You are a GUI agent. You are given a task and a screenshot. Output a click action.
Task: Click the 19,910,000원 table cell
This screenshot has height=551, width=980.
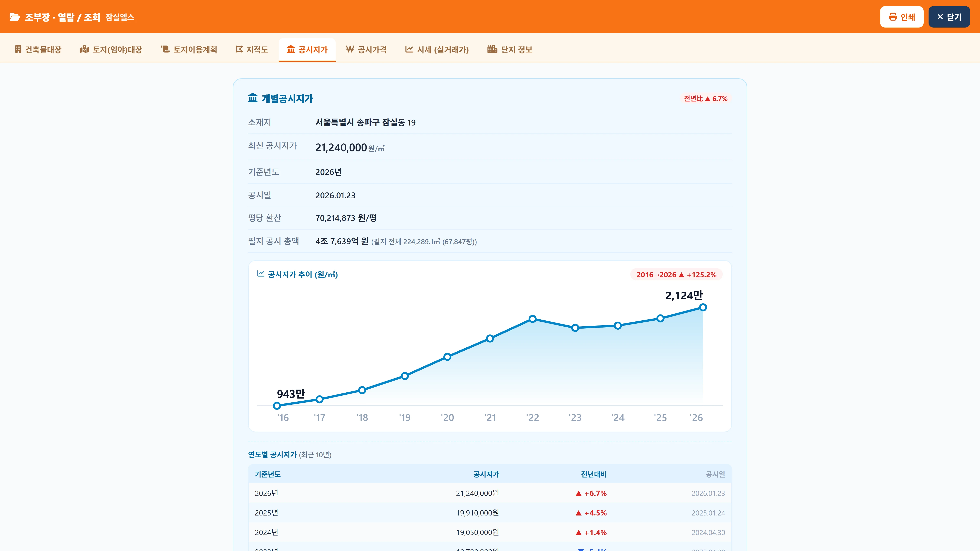[x=478, y=513]
